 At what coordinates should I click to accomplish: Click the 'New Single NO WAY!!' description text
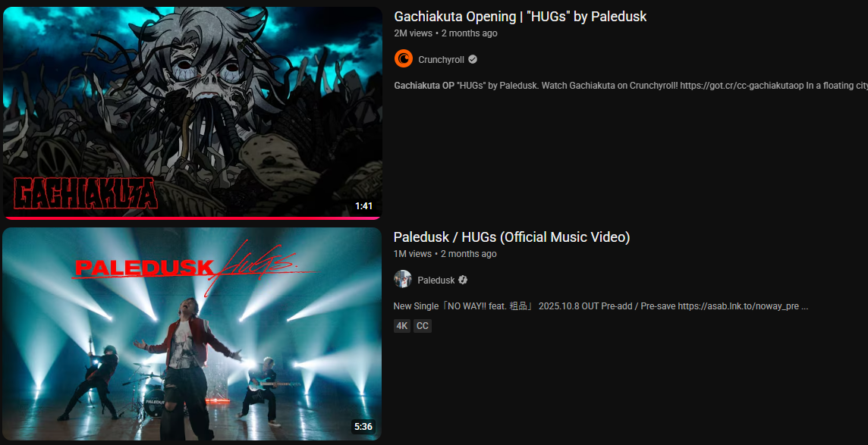pos(601,306)
